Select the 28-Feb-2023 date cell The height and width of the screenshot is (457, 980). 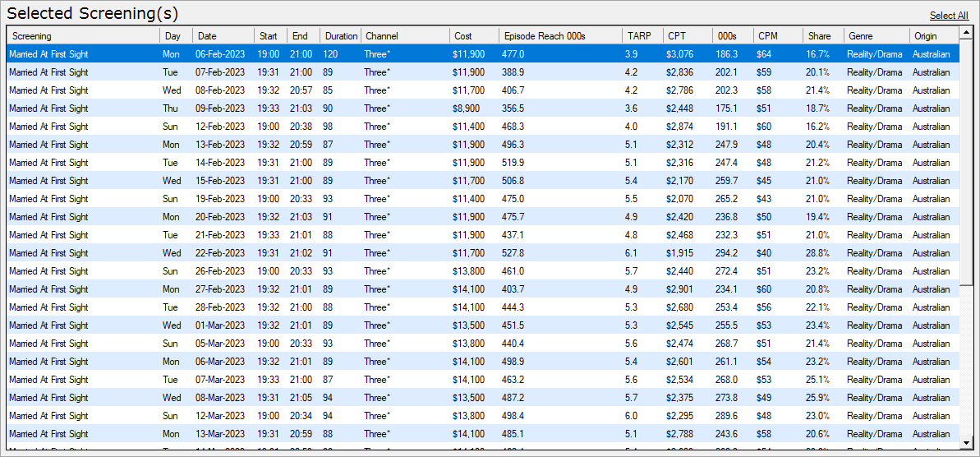click(221, 307)
